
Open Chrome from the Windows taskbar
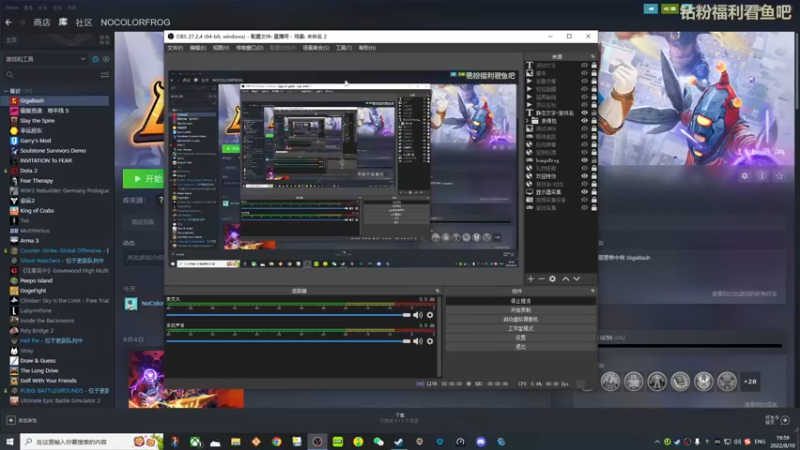pyautogui.click(x=277, y=441)
